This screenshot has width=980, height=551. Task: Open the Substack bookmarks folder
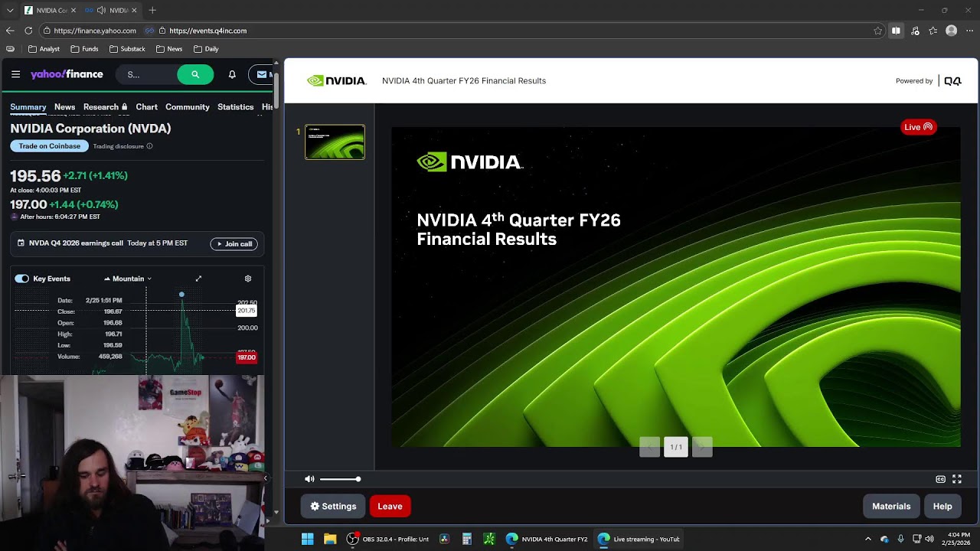click(x=127, y=49)
